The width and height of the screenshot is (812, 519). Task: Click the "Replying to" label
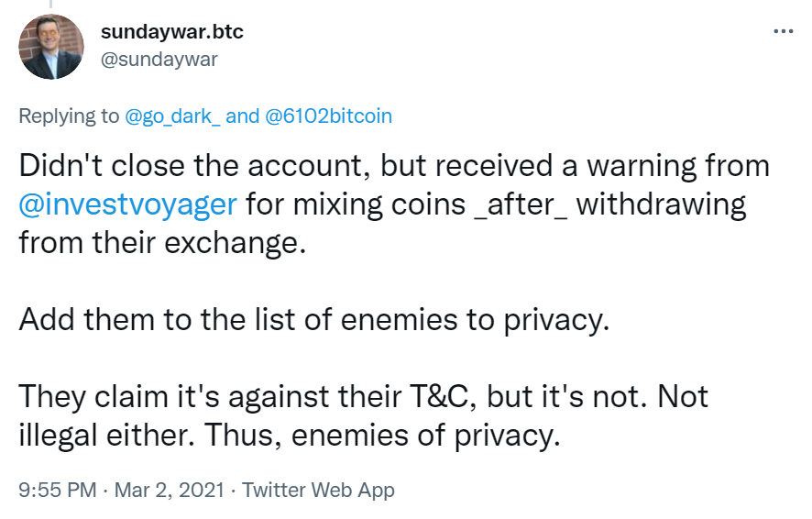click(x=69, y=116)
